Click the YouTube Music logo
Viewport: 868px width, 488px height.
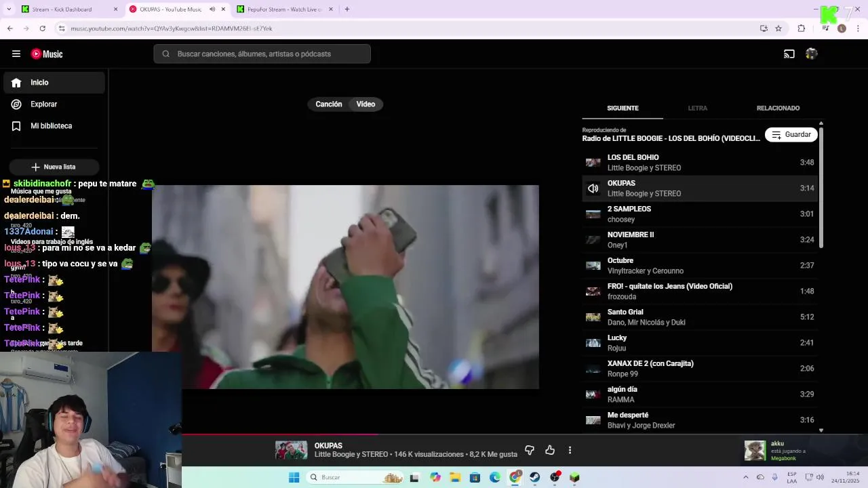click(x=47, y=54)
